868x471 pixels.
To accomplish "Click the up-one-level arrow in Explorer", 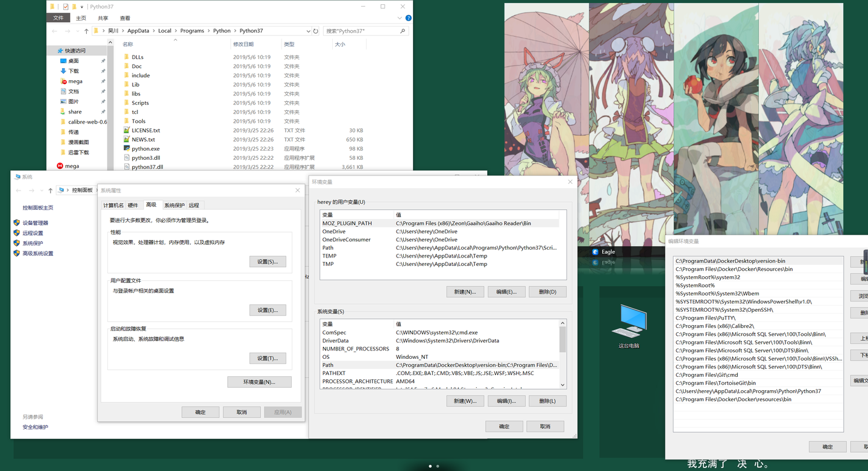I will (x=85, y=30).
